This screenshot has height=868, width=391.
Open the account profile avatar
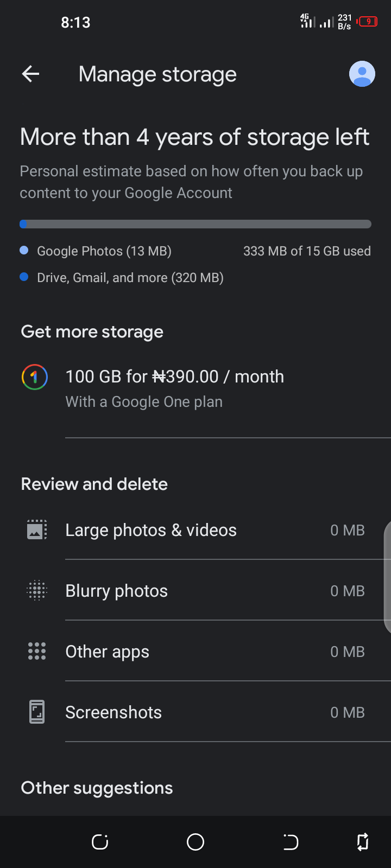362,74
